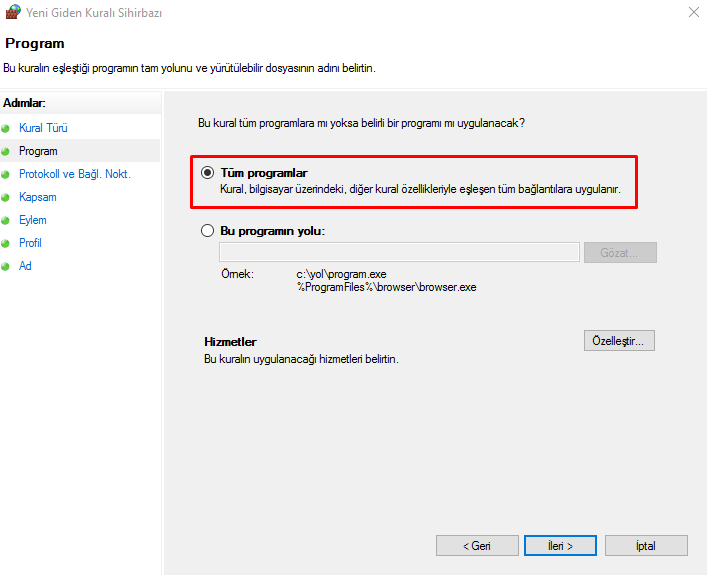
Task: Open service settings with Özelleştir... button
Action: (618, 341)
